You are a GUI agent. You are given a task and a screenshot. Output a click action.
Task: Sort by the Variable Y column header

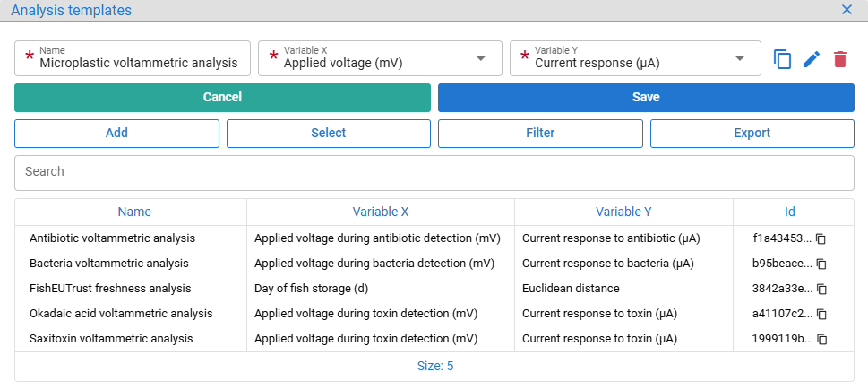click(x=623, y=212)
